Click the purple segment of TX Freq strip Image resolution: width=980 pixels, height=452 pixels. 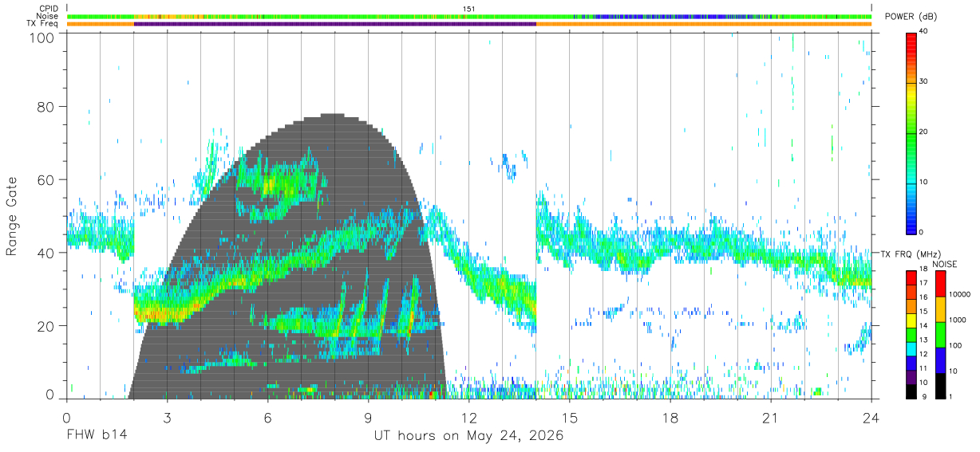point(335,24)
